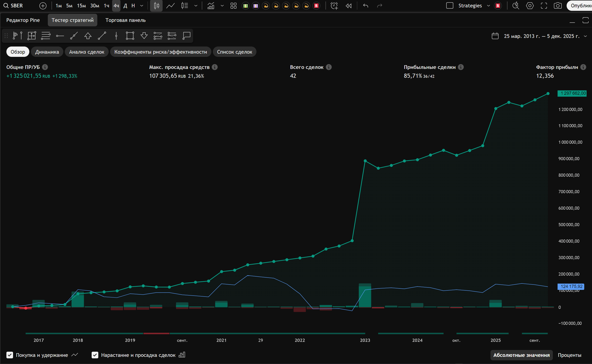
Task: Click the SBER symbol search field
Action: 17,6
